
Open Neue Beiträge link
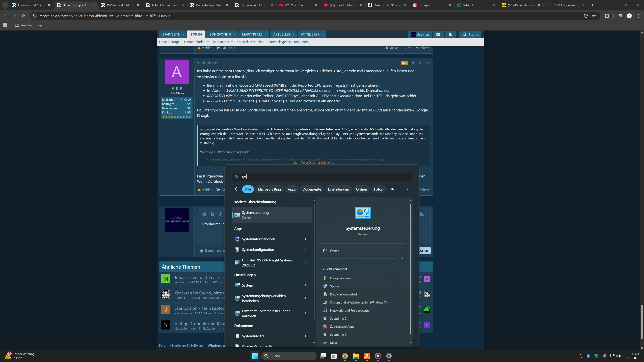click(x=169, y=42)
